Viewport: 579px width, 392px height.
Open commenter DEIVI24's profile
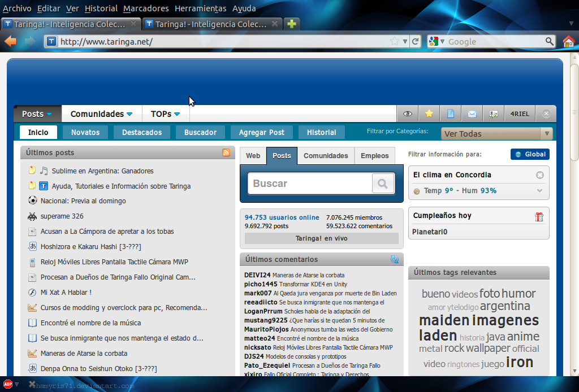pos(257,275)
